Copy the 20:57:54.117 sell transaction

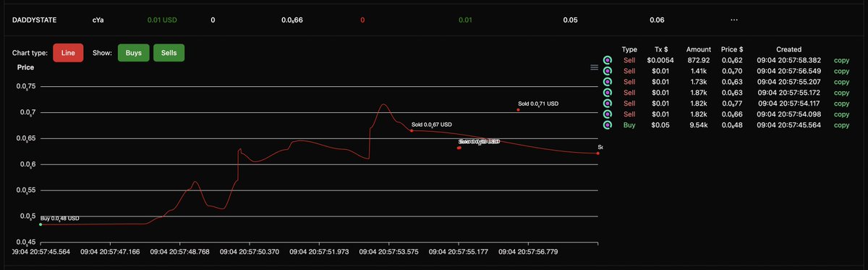[x=841, y=104]
